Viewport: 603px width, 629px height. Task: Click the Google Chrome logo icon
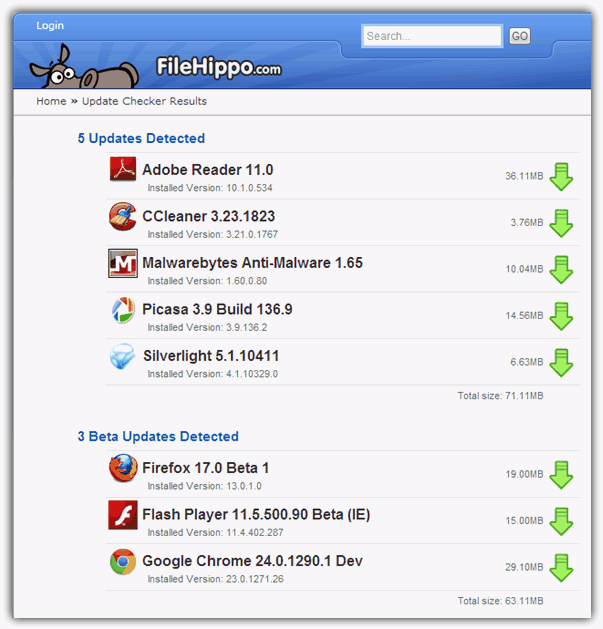click(123, 561)
